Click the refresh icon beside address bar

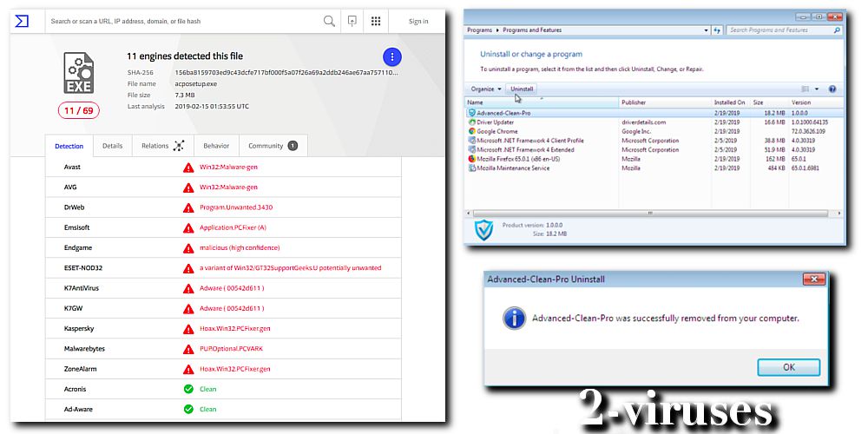tap(718, 30)
